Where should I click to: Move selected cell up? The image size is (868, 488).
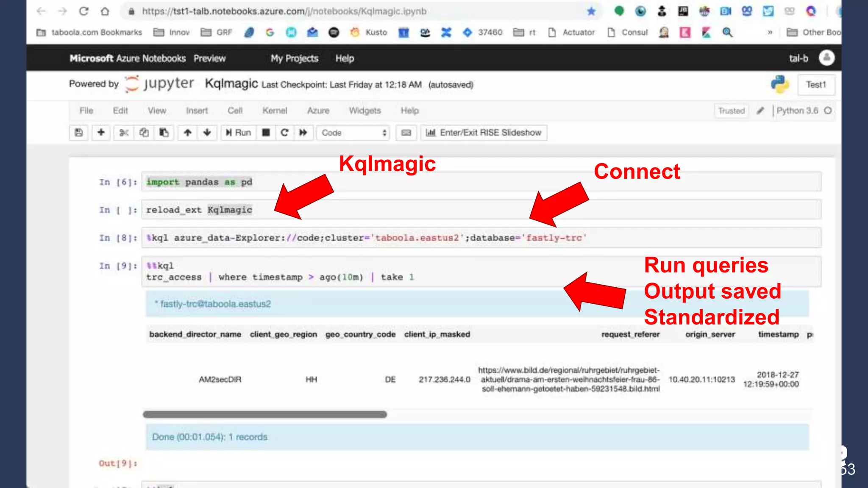coord(187,133)
